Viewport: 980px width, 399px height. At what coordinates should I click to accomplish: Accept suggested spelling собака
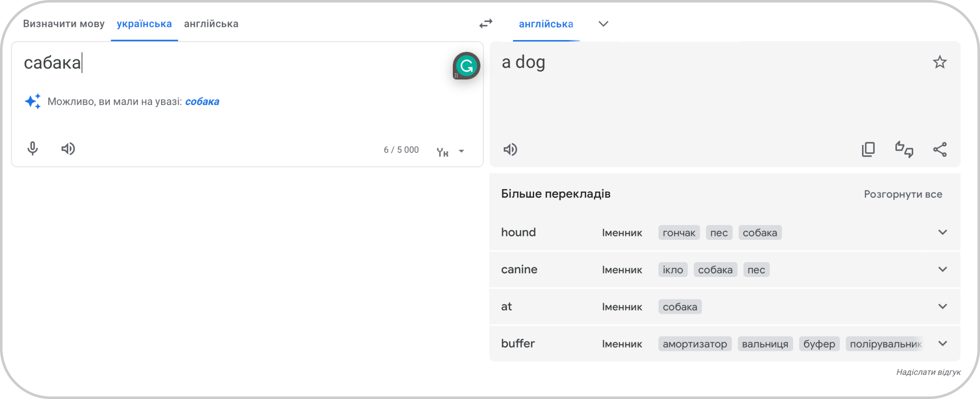click(202, 102)
